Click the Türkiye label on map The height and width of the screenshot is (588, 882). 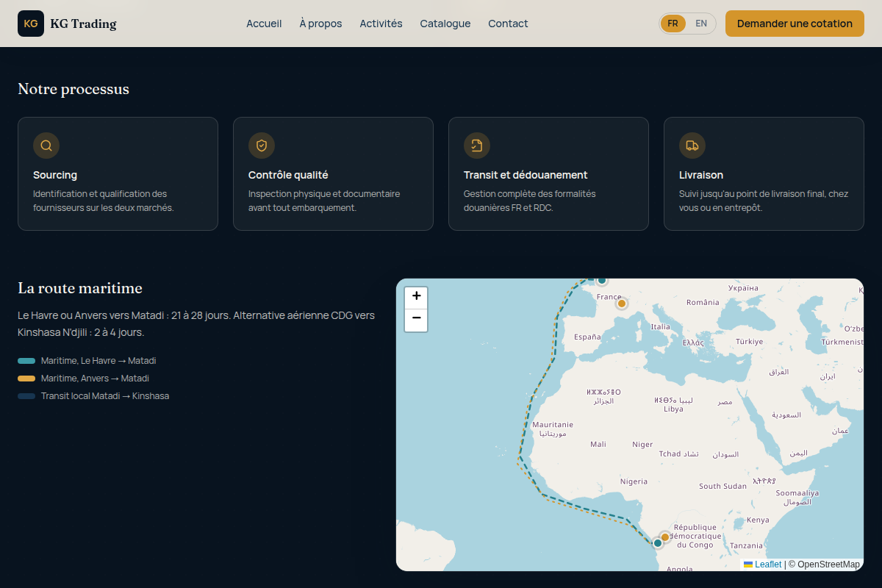click(x=750, y=342)
